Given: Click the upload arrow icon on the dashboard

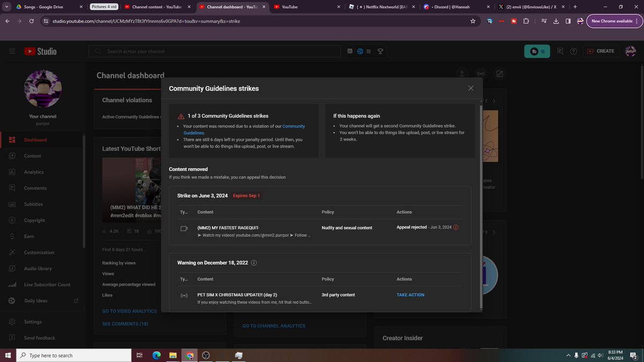Looking at the screenshot, I should (462, 73).
